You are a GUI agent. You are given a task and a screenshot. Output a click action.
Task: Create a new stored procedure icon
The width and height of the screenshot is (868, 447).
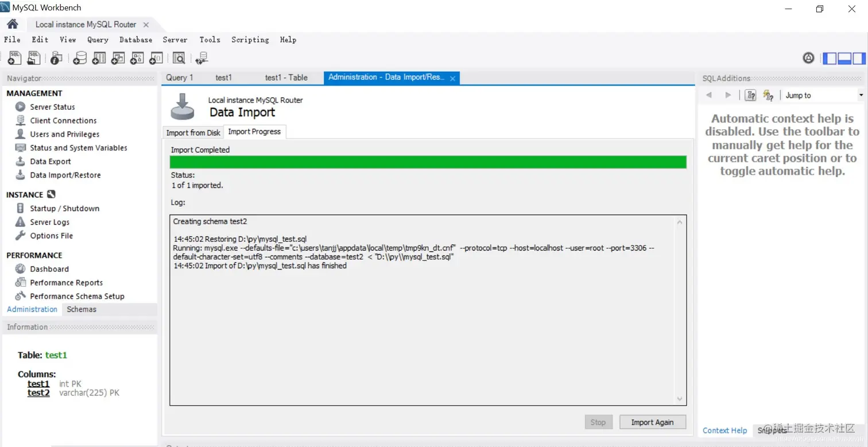[x=137, y=58]
